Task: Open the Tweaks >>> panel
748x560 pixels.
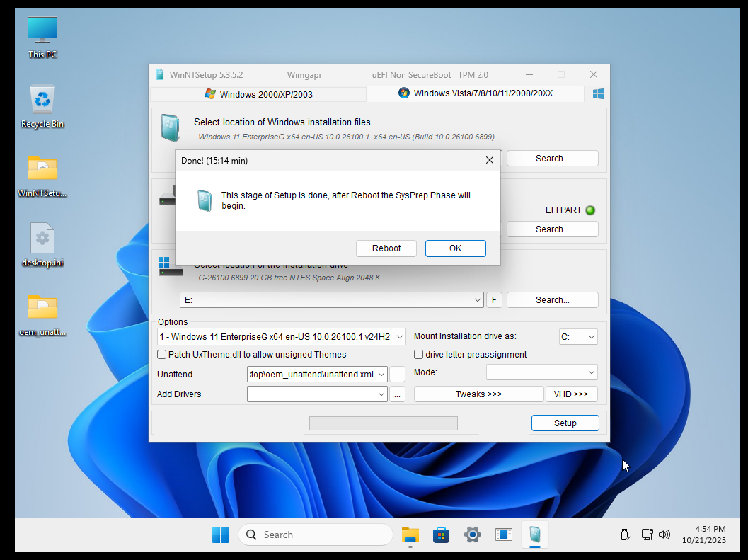Action: point(479,394)
